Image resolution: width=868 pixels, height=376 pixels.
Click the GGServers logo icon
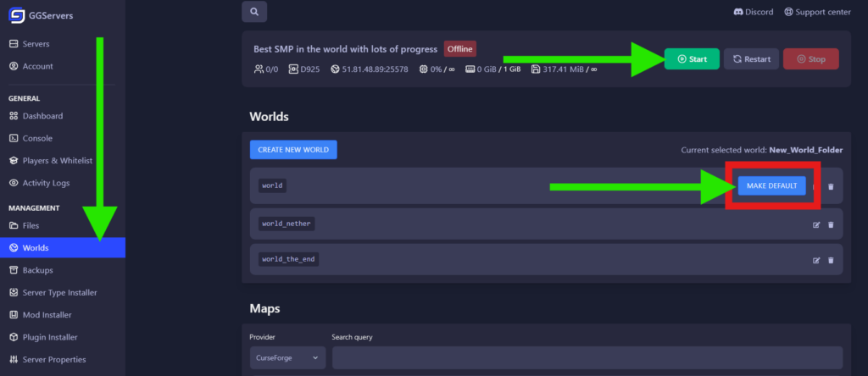pos(16,14)
